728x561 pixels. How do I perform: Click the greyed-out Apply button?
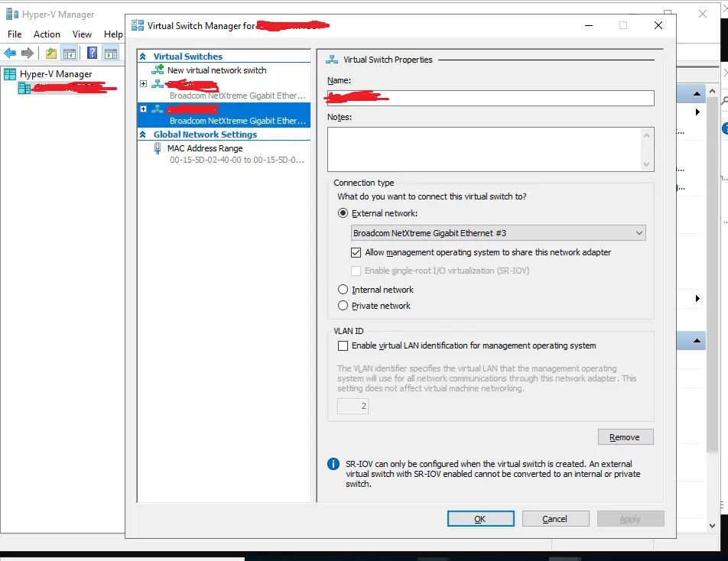[630, 519]
